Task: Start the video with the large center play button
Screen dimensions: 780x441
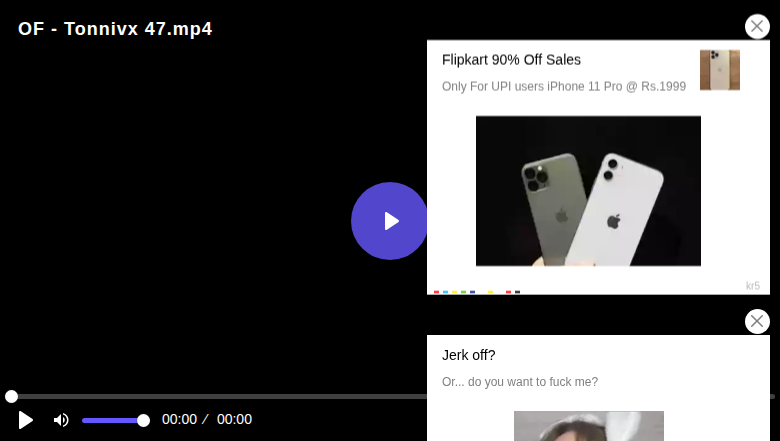Action: coord(389,221)
